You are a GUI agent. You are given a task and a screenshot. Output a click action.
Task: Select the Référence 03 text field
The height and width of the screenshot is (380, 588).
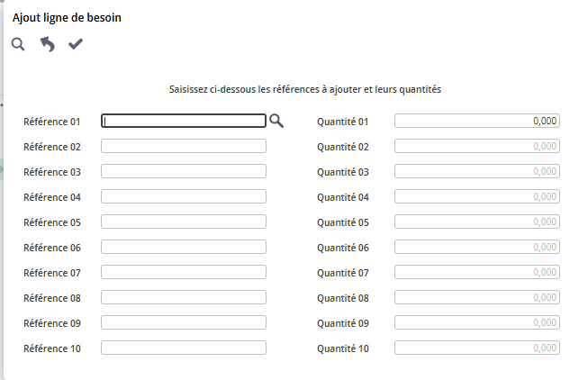[x=184, y=171]
